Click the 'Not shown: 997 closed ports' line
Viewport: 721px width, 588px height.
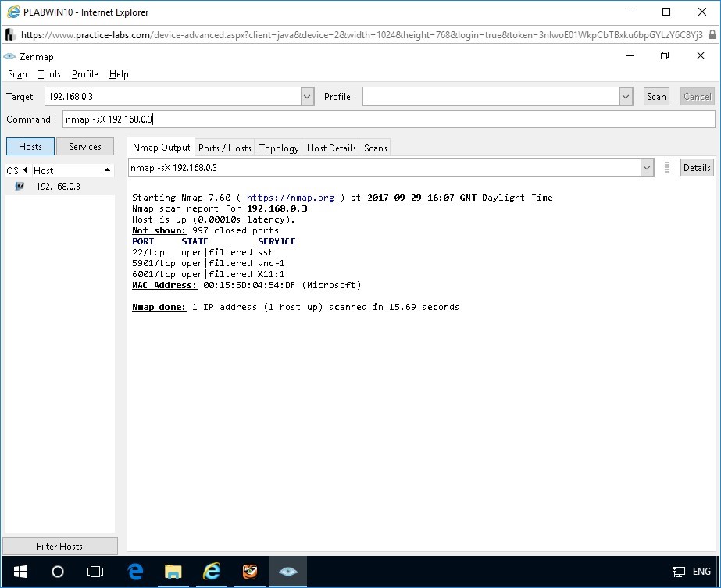click(205, 230)
